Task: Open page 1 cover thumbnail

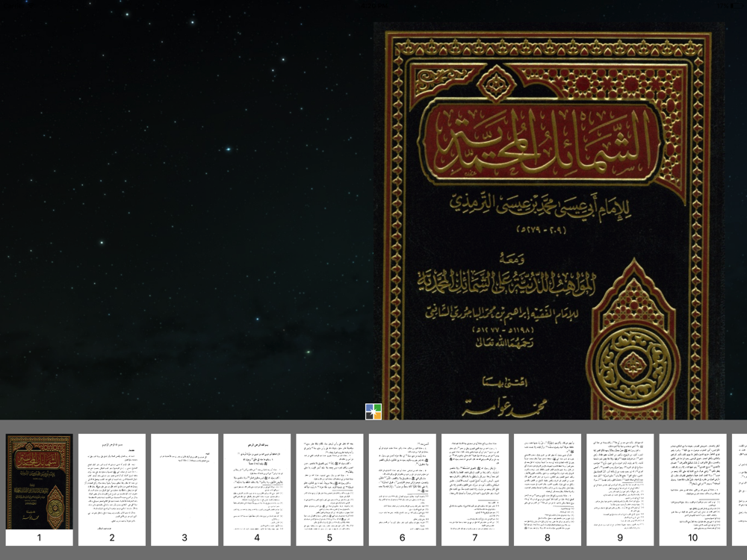Action: tap(39, 490)
